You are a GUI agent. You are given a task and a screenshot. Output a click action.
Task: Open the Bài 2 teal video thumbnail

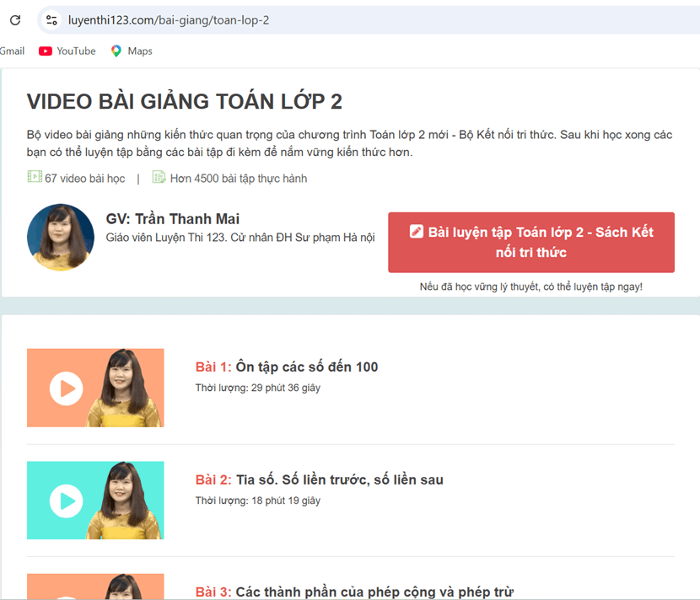point(95,500)
